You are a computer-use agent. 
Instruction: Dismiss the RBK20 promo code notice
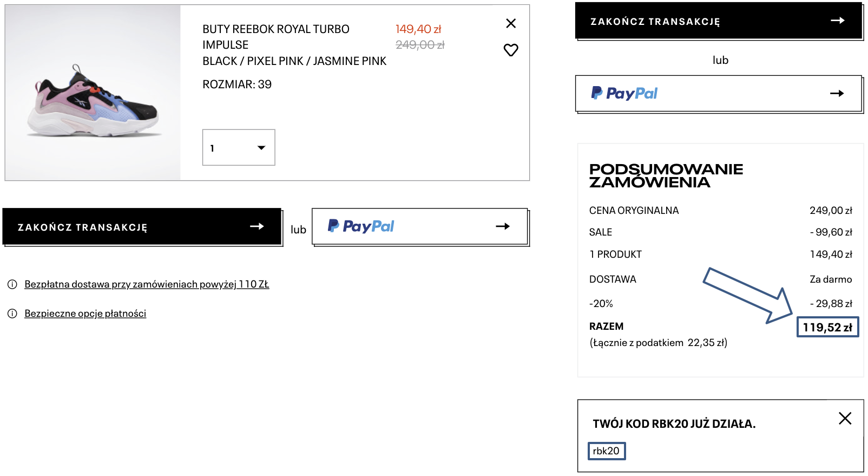[845, 418]
